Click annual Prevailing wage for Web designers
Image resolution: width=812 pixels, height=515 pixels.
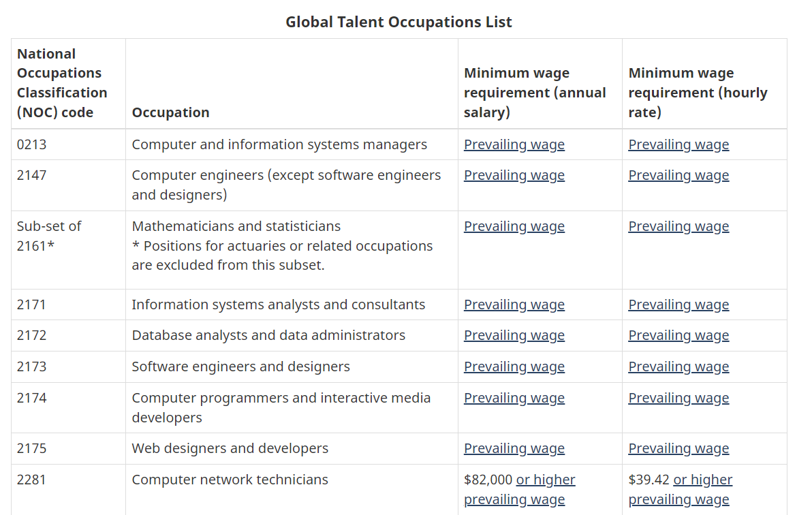(x=514, y=448)
